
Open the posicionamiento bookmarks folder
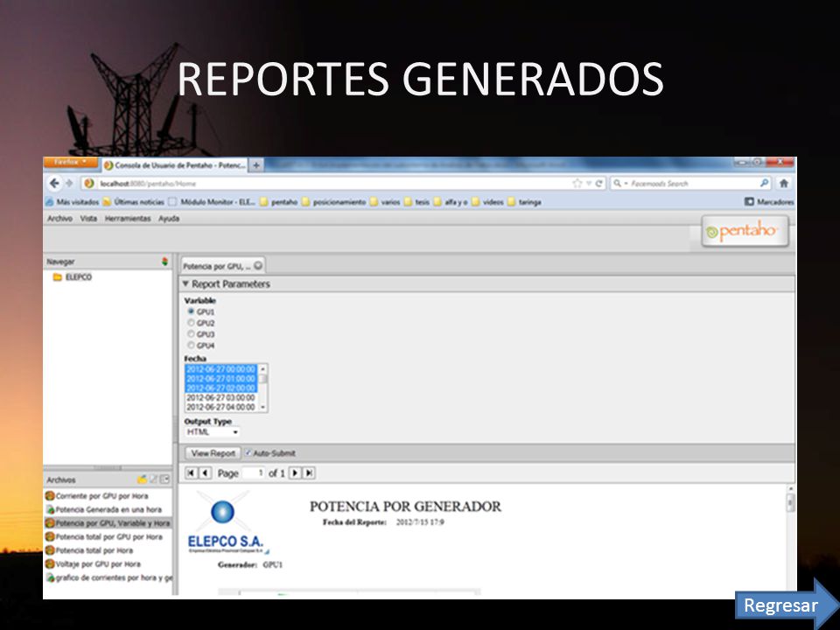click(x=333, y=202)
